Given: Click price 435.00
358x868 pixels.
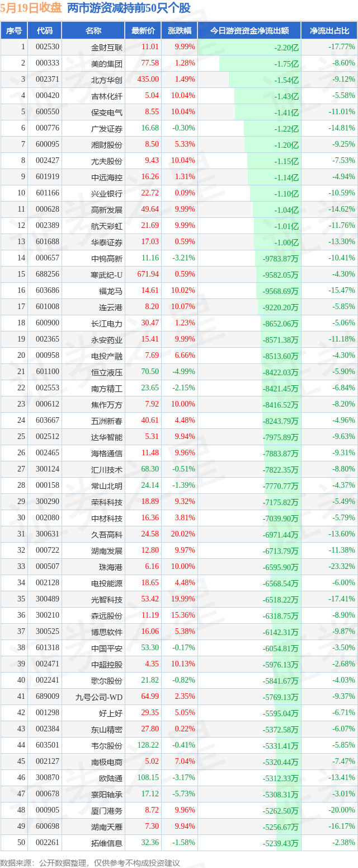Looking at the screenshot, I should click(x=148, y=80).
